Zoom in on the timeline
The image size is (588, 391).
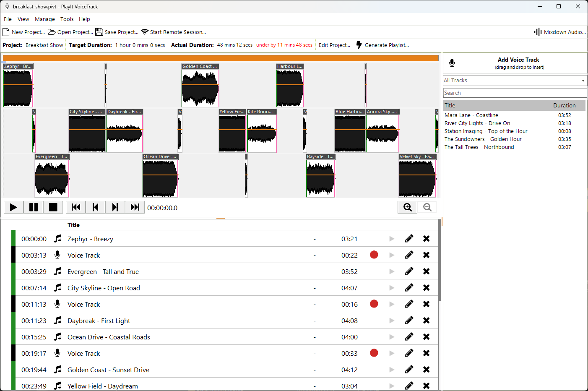[408, 207]
